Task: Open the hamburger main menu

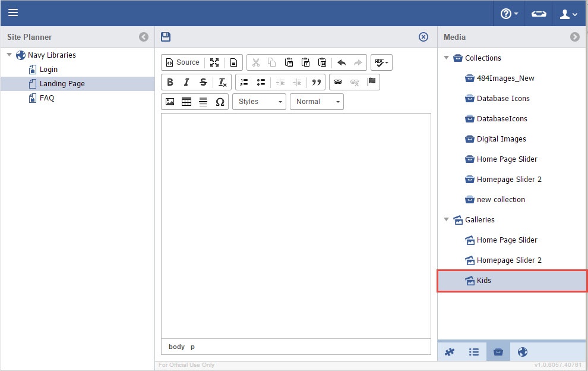Action: tap(13, 12)
